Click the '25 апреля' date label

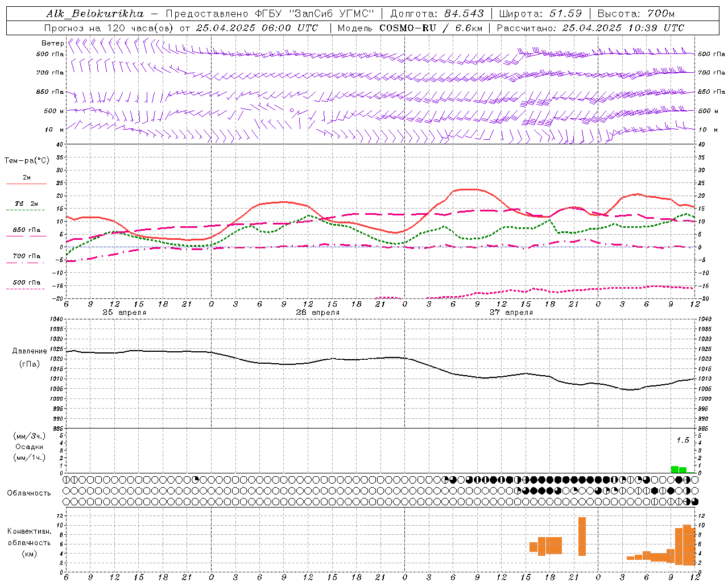tap(124, 313)
